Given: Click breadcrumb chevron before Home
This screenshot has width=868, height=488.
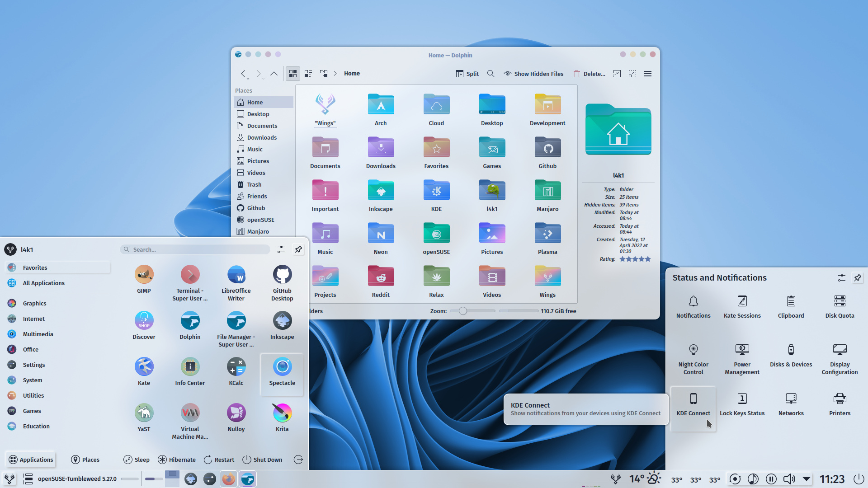Looking at the screenshot, I should click(335, 74).
